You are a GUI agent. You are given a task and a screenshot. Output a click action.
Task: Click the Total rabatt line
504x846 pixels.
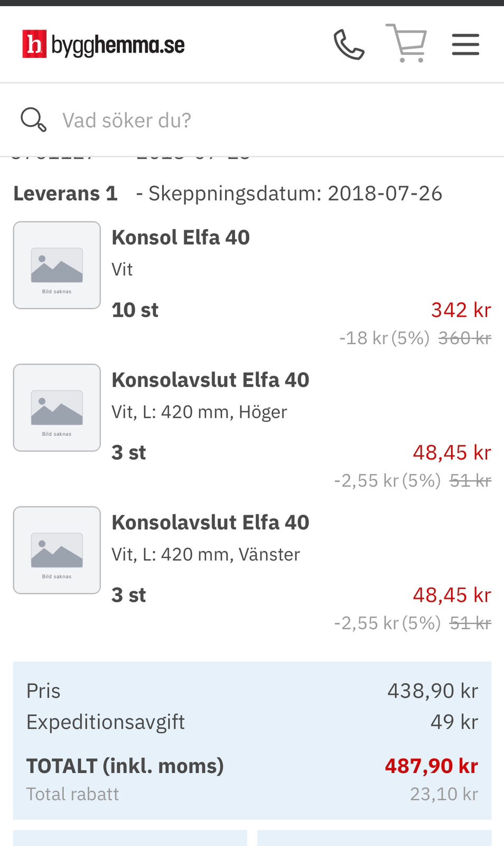tap(252, 794)
